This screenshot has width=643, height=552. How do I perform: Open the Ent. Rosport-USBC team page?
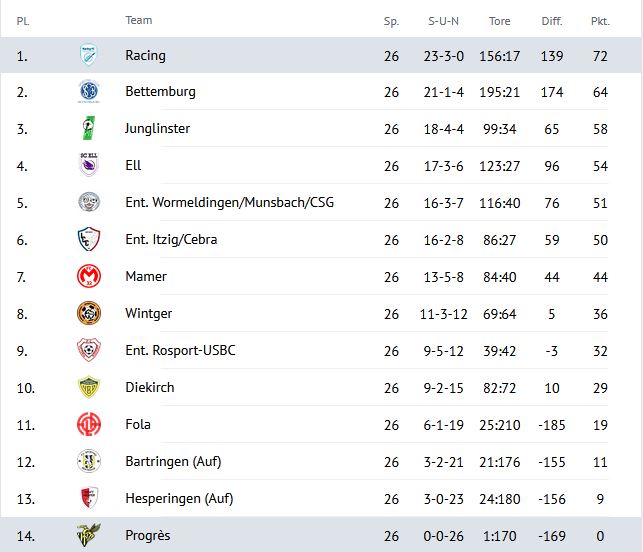[180, 350]
